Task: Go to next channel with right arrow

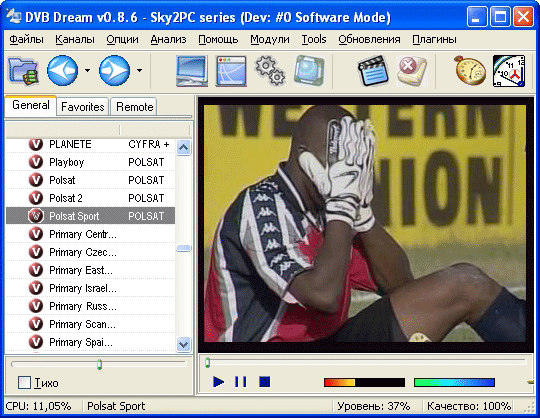Action: [114, 71]
